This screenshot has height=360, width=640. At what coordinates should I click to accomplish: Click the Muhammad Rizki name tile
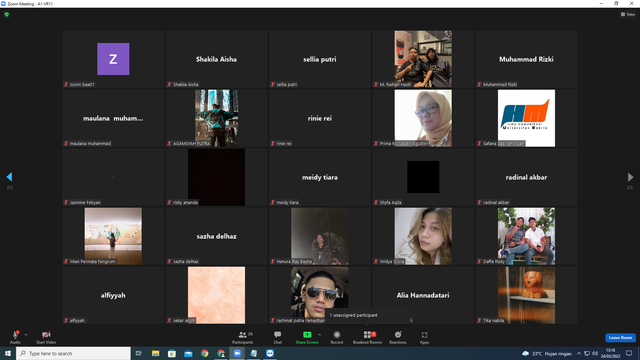[x=526, y=59]
